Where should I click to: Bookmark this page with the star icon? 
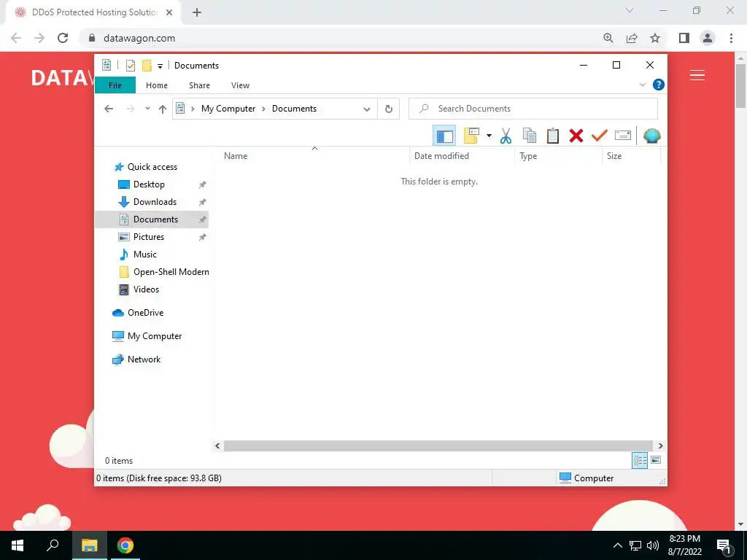click(655, 38)
